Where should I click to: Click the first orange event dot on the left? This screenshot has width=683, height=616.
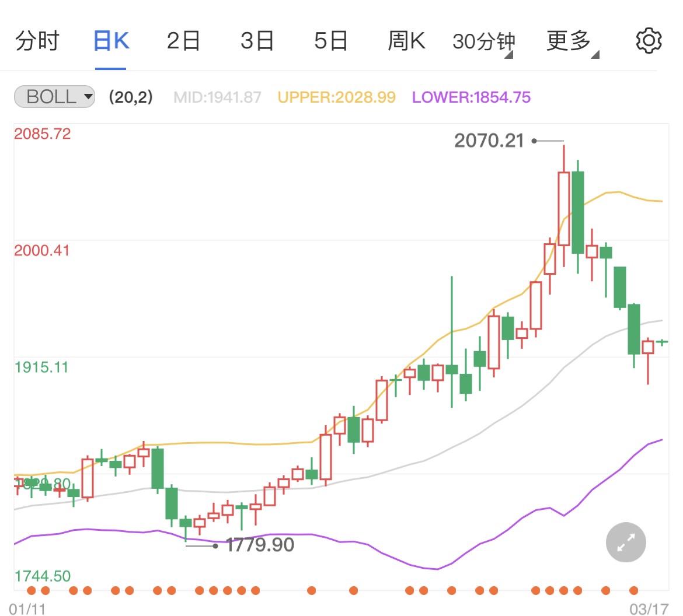[32, 590]
